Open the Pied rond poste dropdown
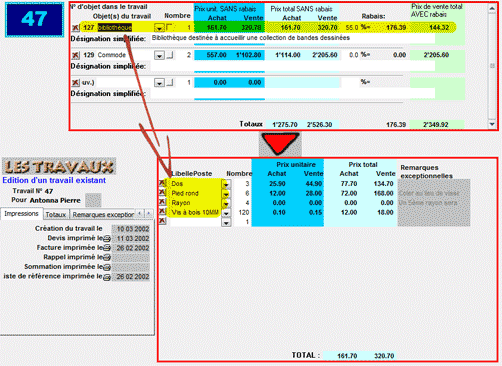The image size is (502, 366). tap(226, 194)
